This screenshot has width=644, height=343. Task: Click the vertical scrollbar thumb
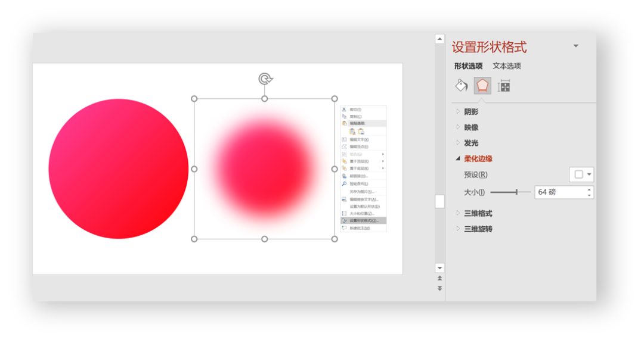(x=439, y=201)
